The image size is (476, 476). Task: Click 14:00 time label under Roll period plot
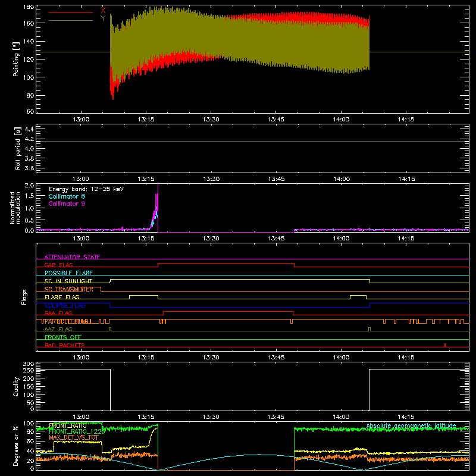[x=341, y=179]
